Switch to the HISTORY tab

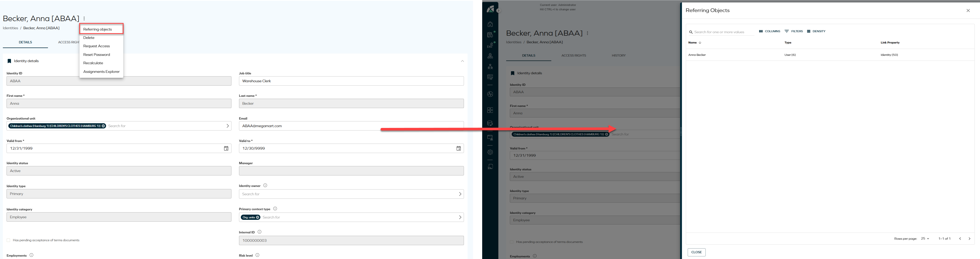618,55
